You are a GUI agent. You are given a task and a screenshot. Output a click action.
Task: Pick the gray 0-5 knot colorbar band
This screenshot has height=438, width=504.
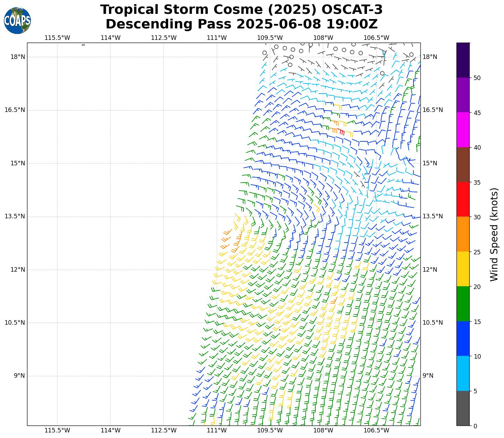463,408
